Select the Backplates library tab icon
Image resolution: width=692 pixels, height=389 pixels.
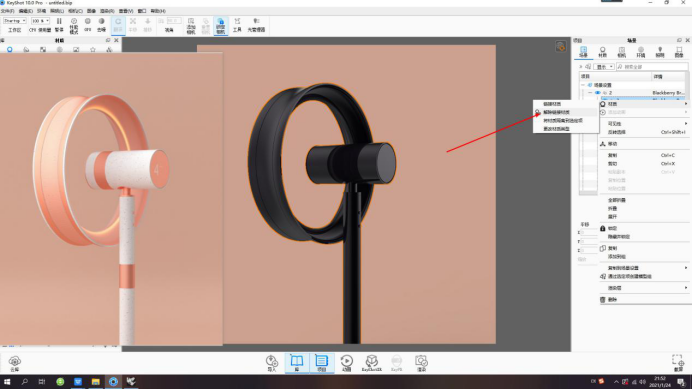click(x=76, y=49)
